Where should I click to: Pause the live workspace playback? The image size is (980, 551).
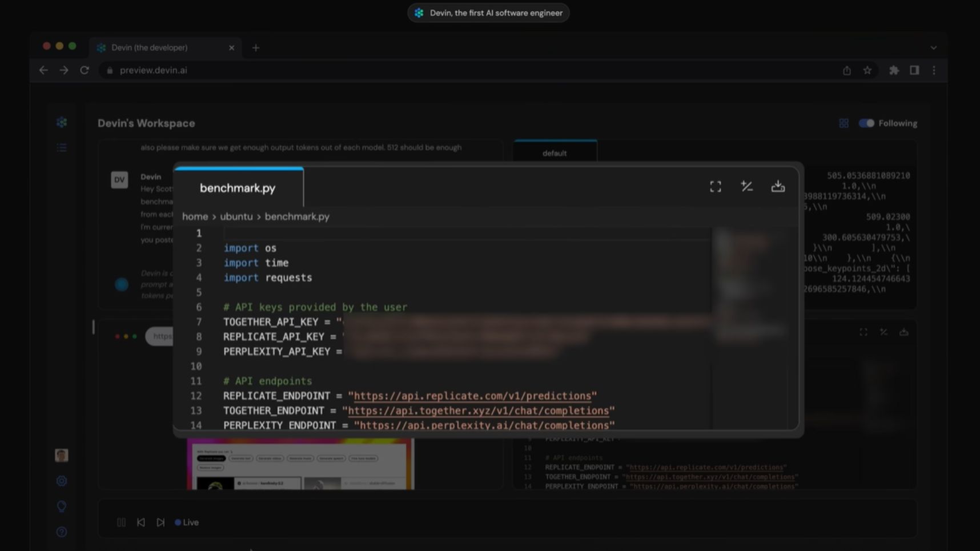tap(121, 522)
